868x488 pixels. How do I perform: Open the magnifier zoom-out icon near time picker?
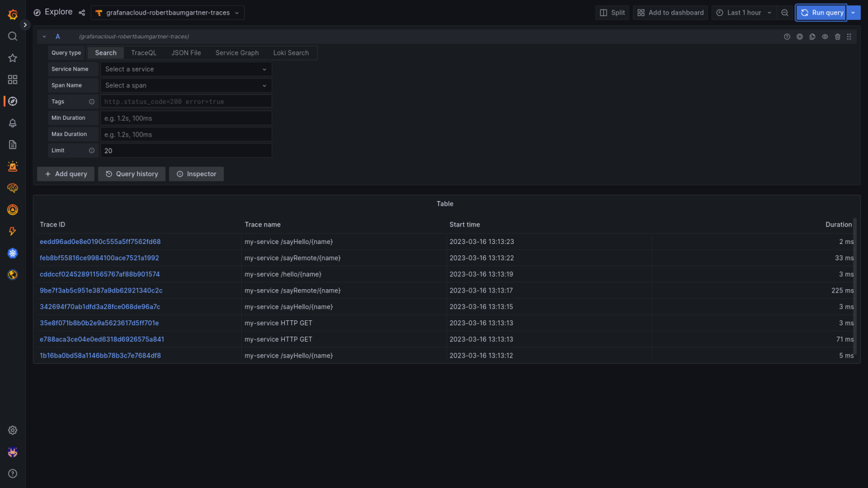click(x=785, y=12)
